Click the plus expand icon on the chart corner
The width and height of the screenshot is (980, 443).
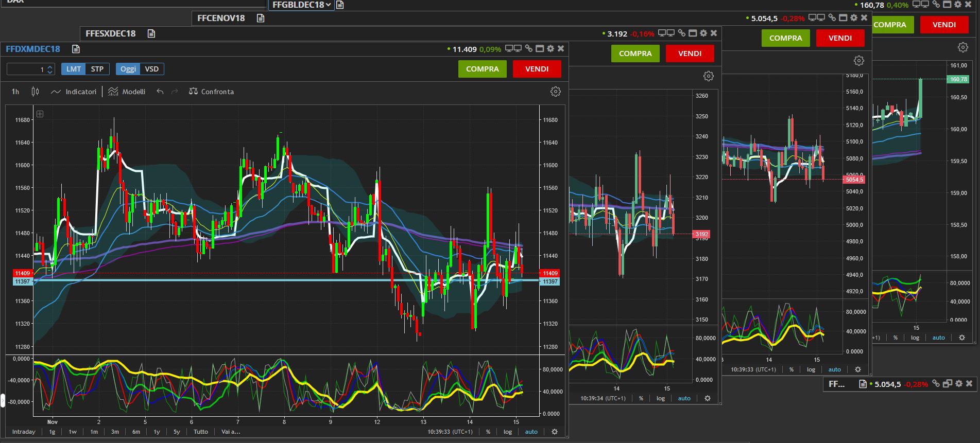coord(40,114)
